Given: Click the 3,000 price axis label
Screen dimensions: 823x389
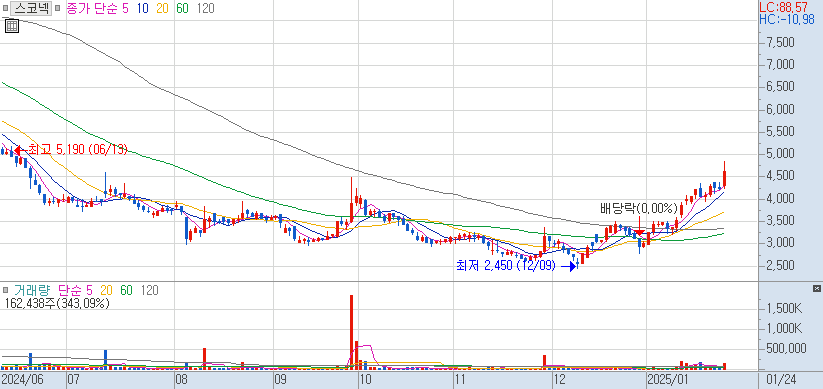Looking at the screenshot, I should 780,243.
